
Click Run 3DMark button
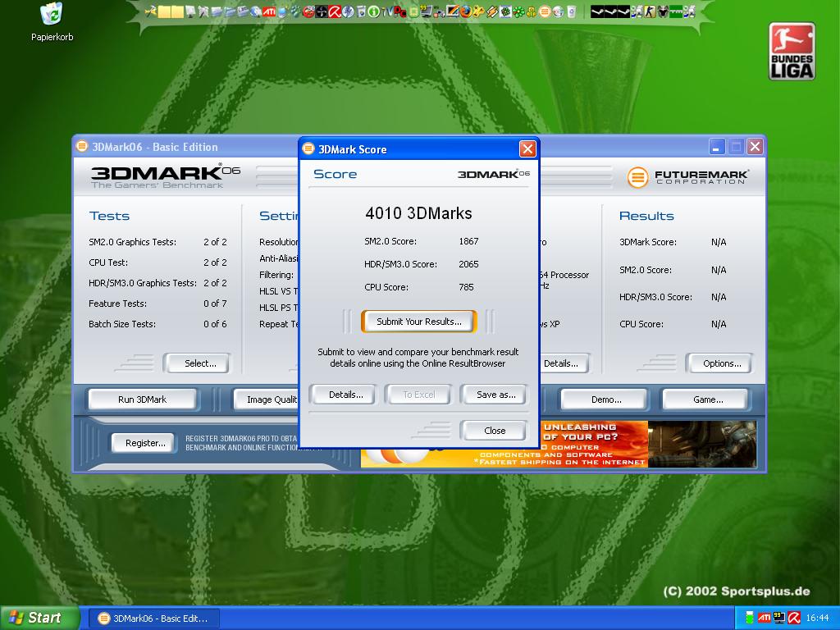pos(142,399)
